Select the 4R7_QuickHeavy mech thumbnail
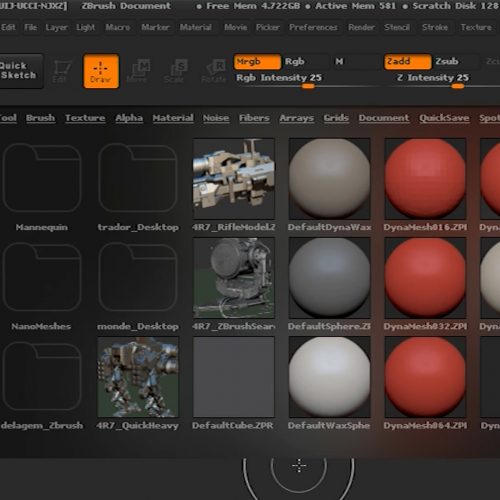This screenshot has width=500, height=500. point(138,377)
